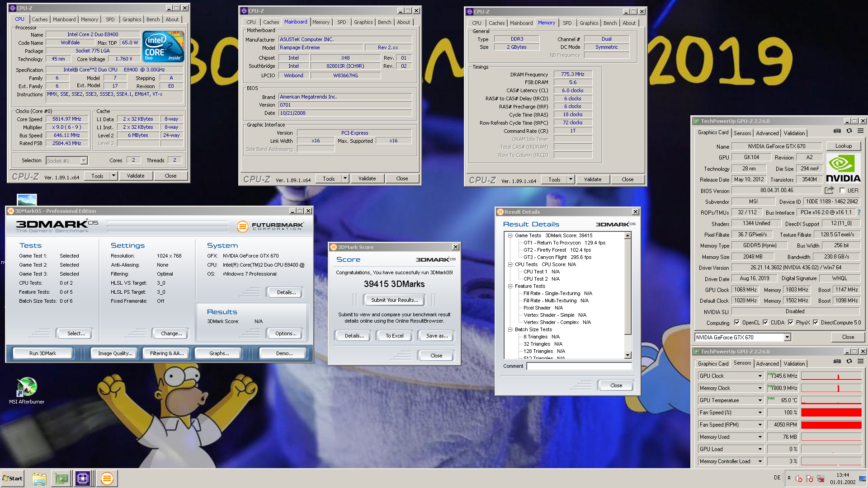Screen dimensions: 868x488
Task: Click Result Details scrollbar down arrow
Action: point(627,355)
